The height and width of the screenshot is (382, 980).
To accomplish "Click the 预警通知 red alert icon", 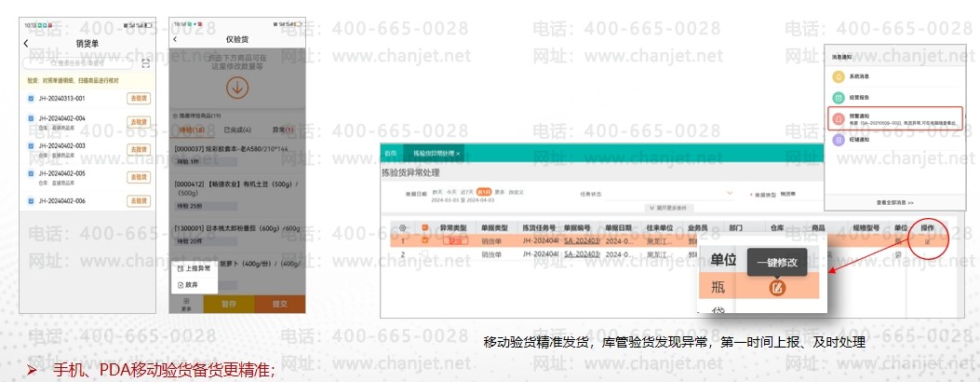I will (839, 119).
